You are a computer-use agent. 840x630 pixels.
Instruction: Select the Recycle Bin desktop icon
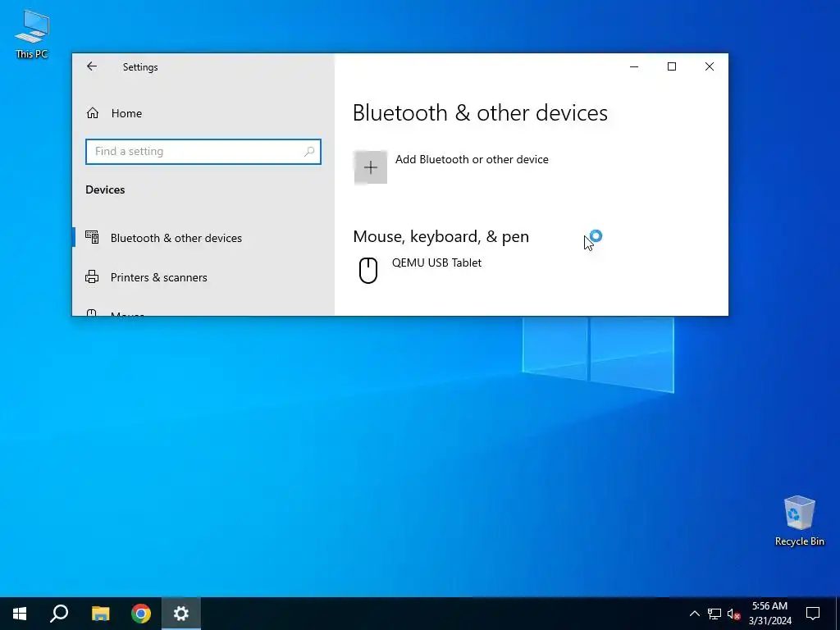coord(799,521)
